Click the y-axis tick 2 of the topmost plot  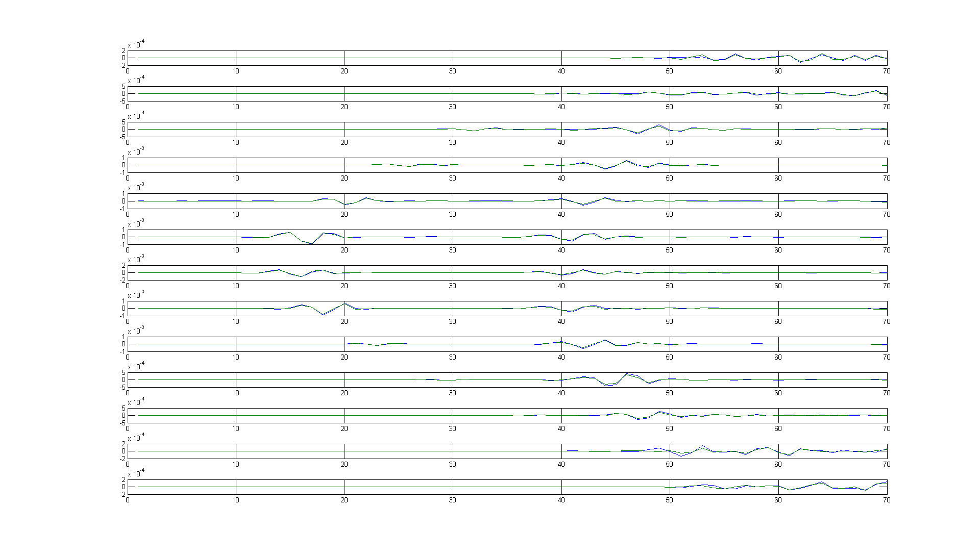click(124, 50)
